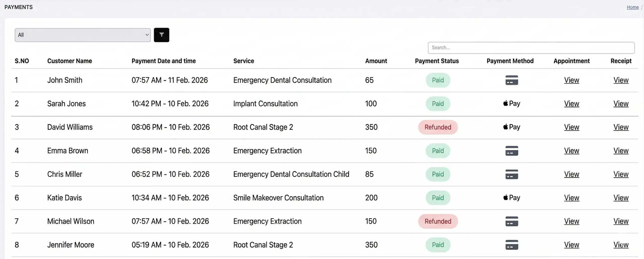
Task: Click the Refunded badge for David Williams
Action: [x=438, y=127]
